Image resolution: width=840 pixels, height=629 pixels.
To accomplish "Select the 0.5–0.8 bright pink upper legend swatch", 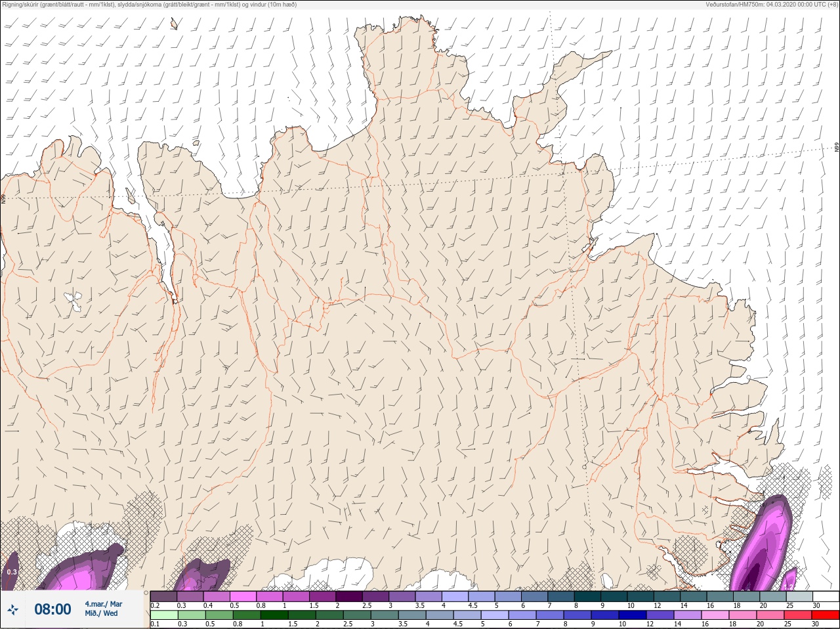I will click(243, 596).
